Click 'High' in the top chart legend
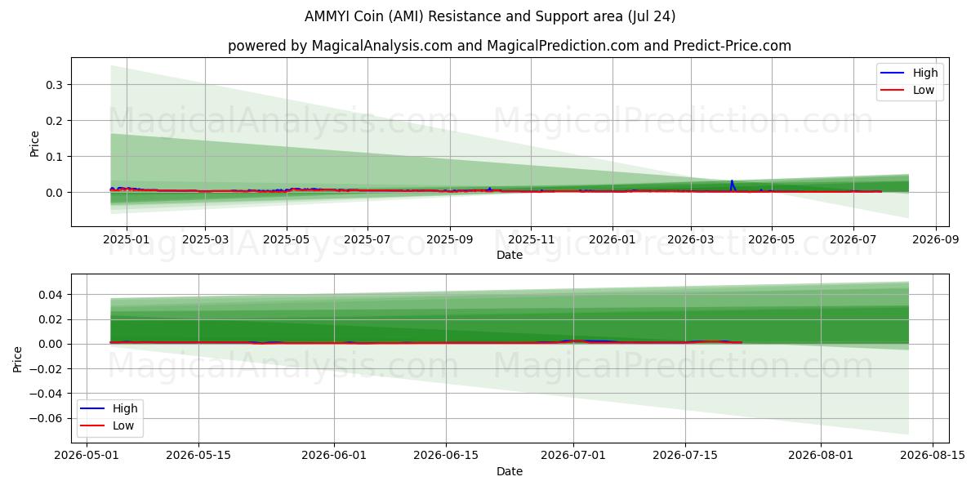 925,73
